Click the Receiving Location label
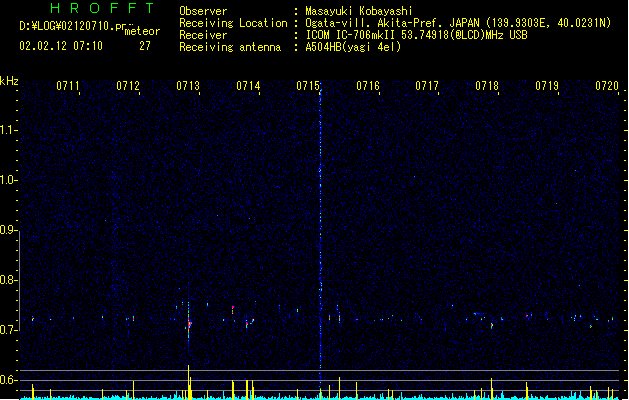Screen dimensions: 629x400 [x=233, y=23]
